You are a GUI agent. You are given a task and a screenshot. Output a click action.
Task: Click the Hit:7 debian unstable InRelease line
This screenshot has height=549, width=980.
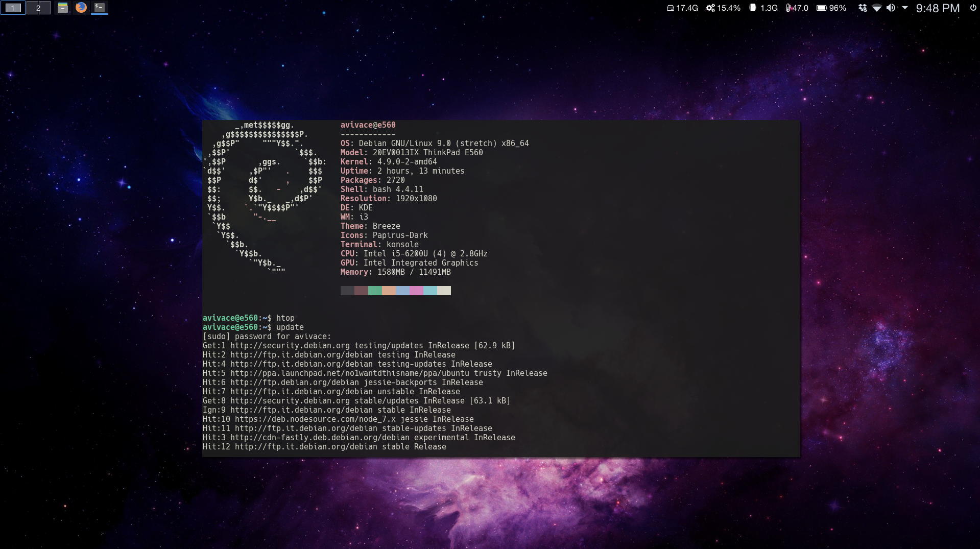pos(331,392)
